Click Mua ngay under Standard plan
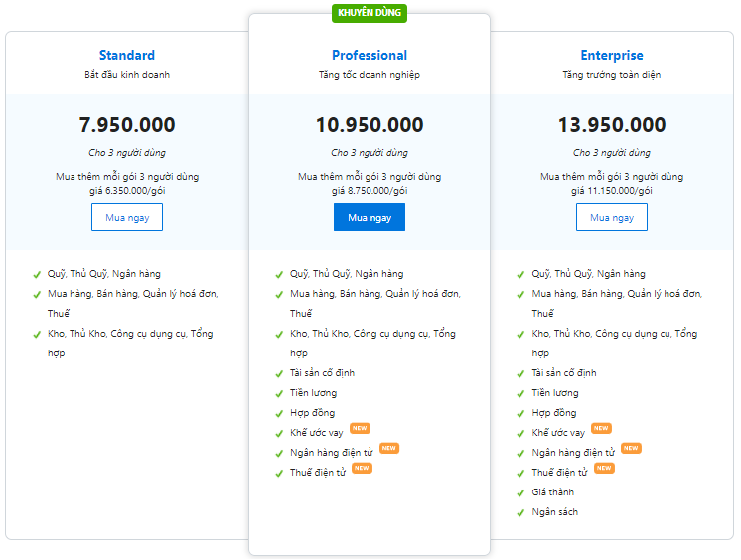 [127, 217]
